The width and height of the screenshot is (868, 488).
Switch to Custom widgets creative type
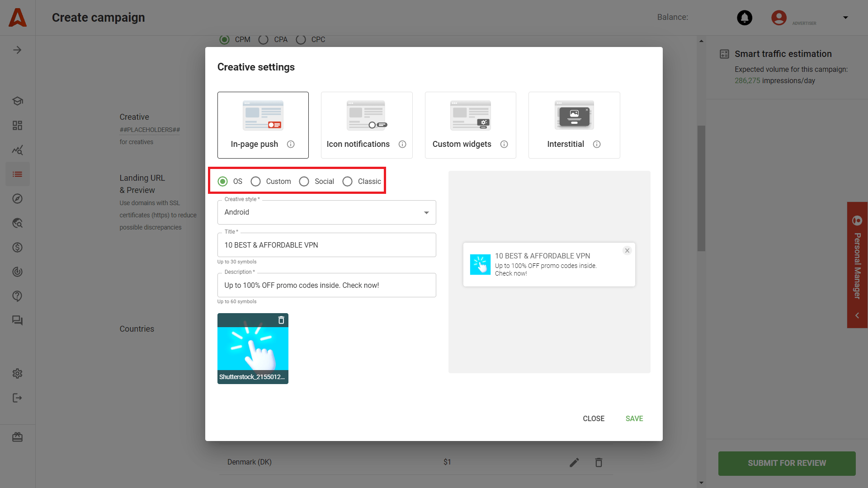(x=470, y=125)
